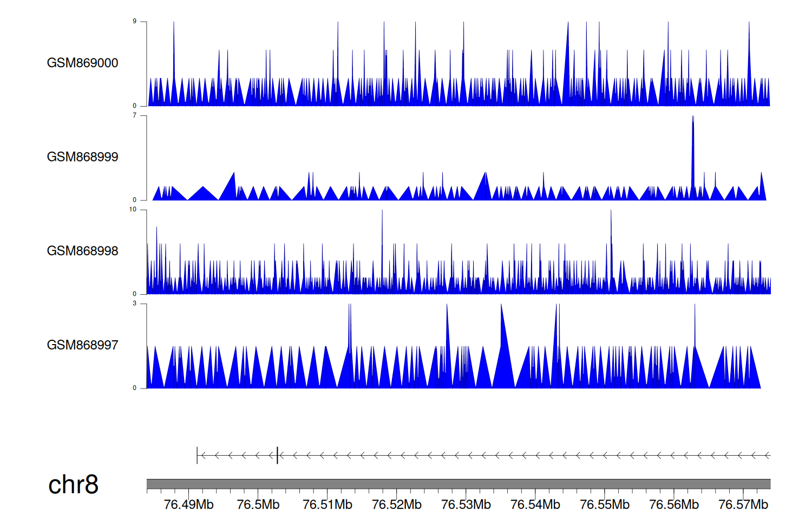This screenshot has height=531, width=812.
Task: Select the GSM868997 track name
Action: pyautogui.click(x=82, y=345)
